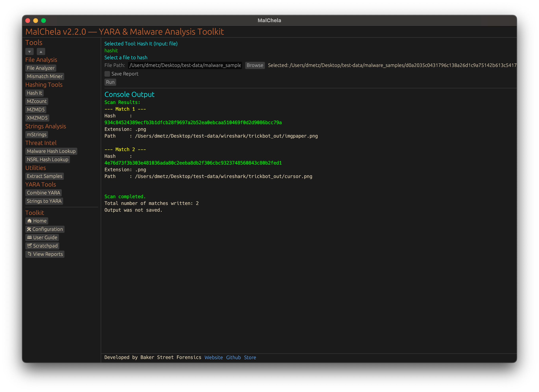The height and width of the screenshot is (392, 539).
Task: Launch the Extract Samples utility
Action: pos(45,176)
